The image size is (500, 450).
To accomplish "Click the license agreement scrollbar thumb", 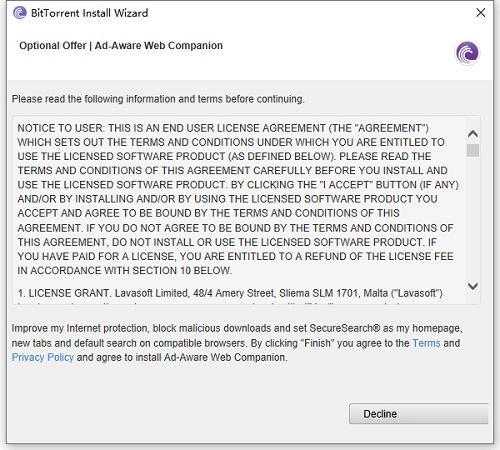I will 473,150.
